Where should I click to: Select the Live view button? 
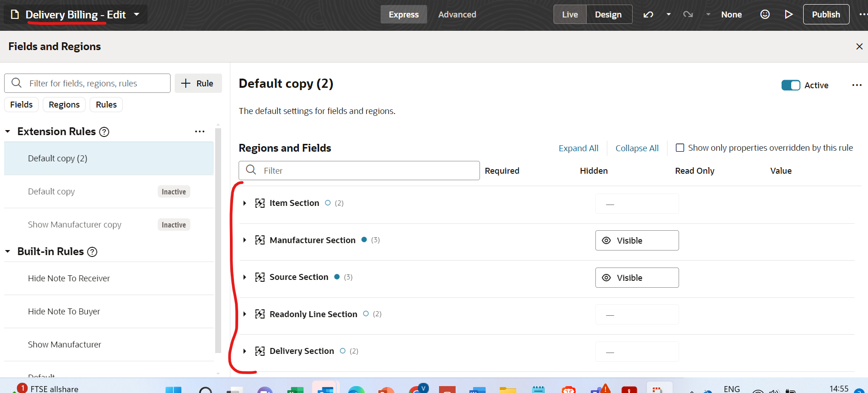point(570,14)
